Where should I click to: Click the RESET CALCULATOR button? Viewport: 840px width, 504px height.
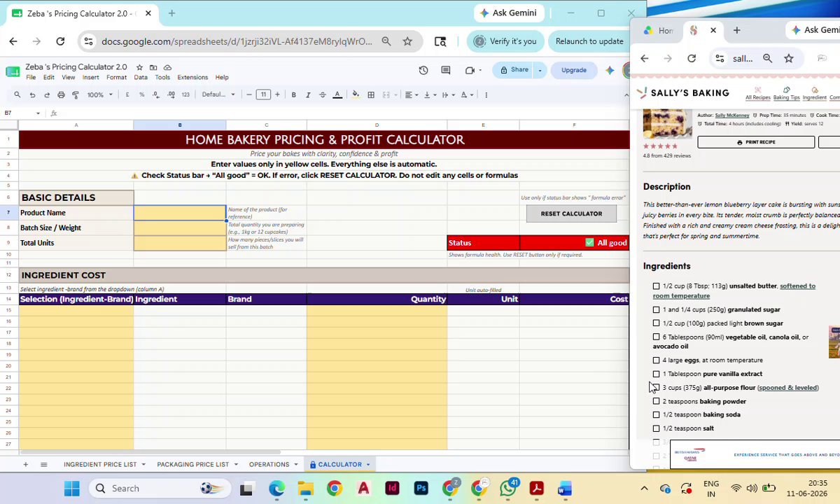(x=571, y=213)
